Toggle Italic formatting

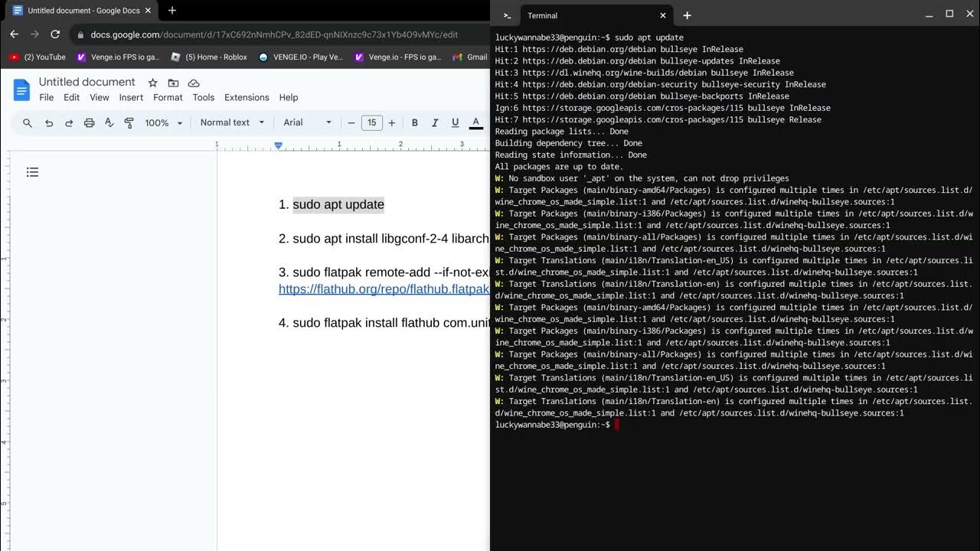435,122
